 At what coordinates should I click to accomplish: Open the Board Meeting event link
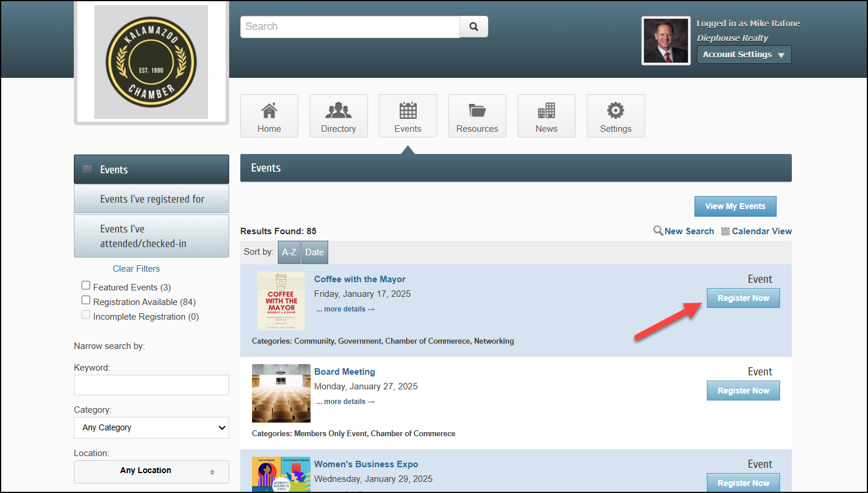pos(344,372)
